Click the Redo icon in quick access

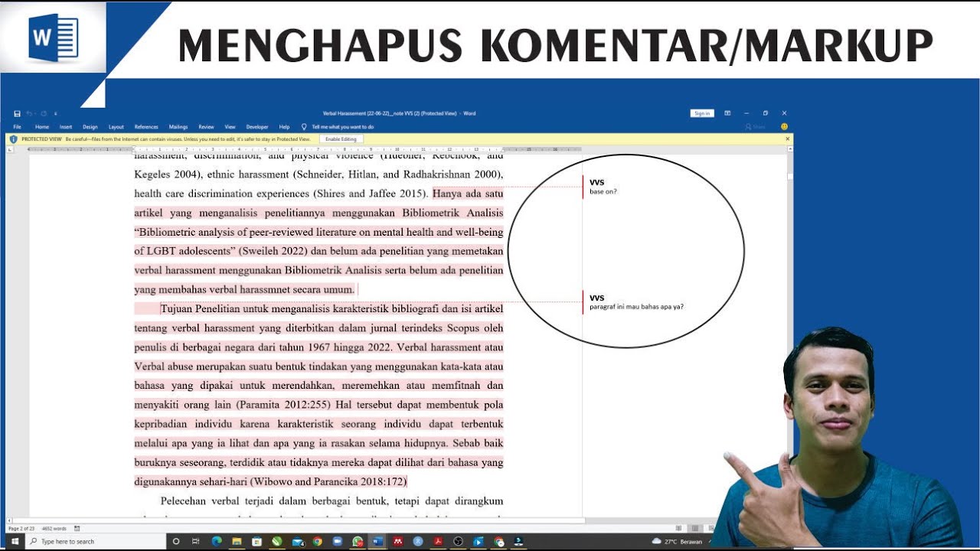[44, 113]
